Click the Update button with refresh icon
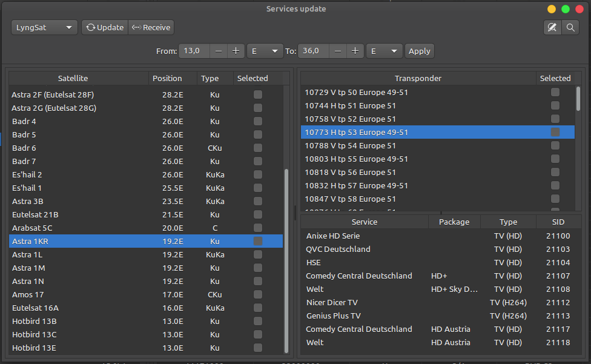The image size is (591, 364). pos(105,27)
